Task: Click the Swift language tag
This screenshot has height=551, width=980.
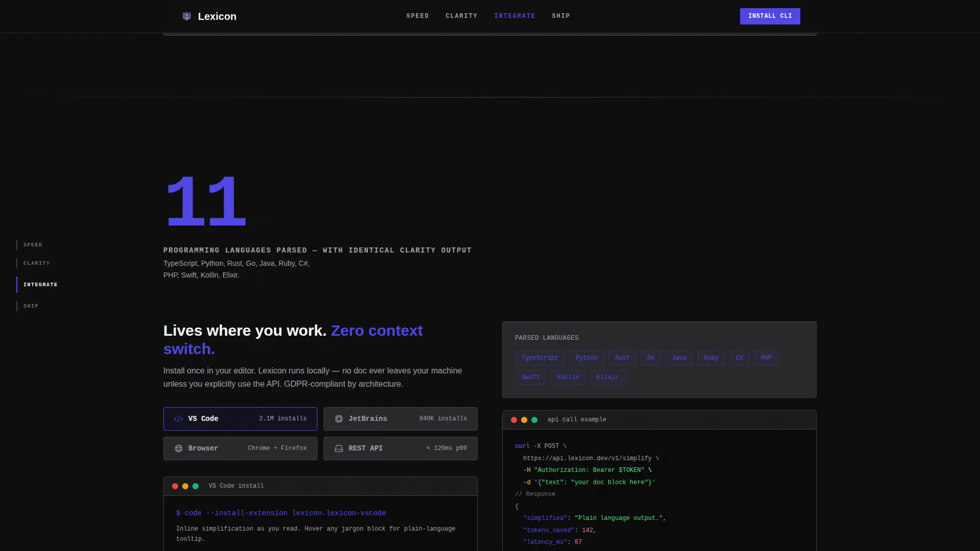Action: coord(530,378)
